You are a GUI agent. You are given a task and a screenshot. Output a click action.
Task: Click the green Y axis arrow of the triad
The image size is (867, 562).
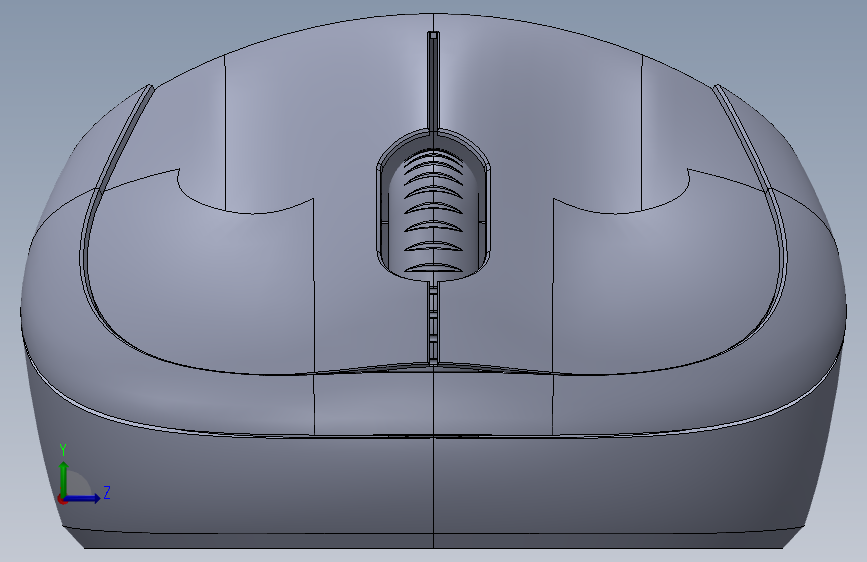[x=64, y=478]
